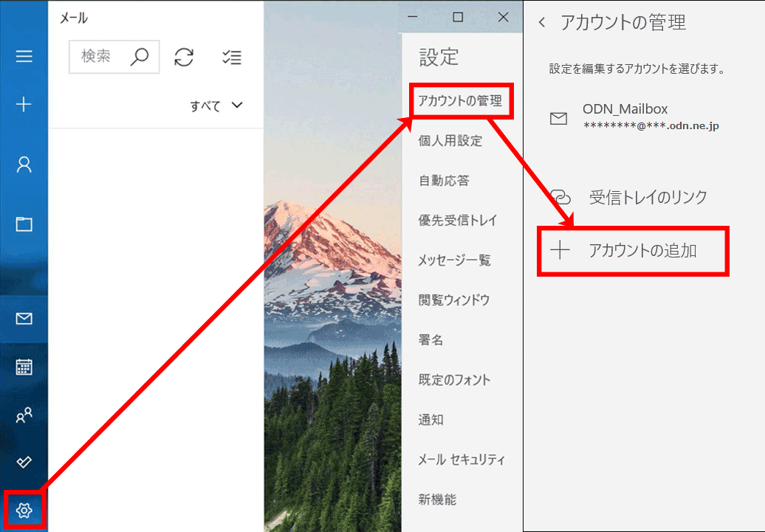Open settings with the gear icon
Image resolution: width=765 pixels, height=532 pixels.
pyautogui.click(x=24, y=511)
